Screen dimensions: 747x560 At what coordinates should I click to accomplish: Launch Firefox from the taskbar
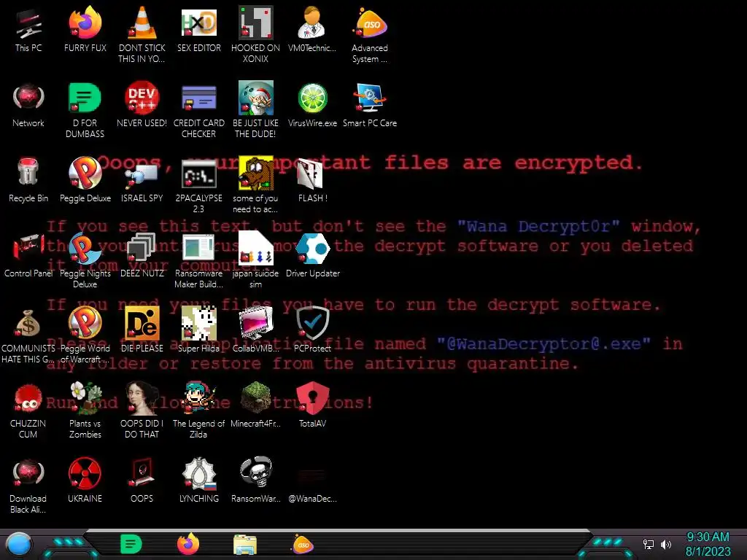pyautogui.click(x=188, y=544)
